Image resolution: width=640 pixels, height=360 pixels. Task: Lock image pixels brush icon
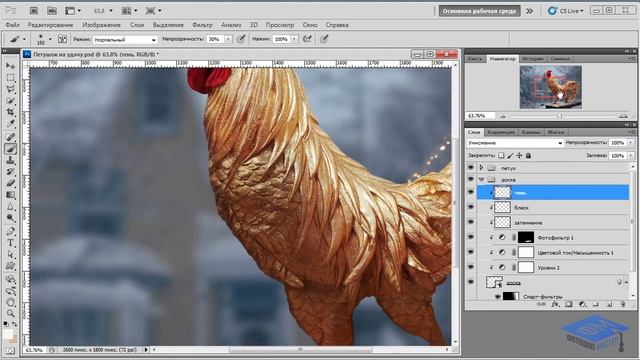pos(510,156)
